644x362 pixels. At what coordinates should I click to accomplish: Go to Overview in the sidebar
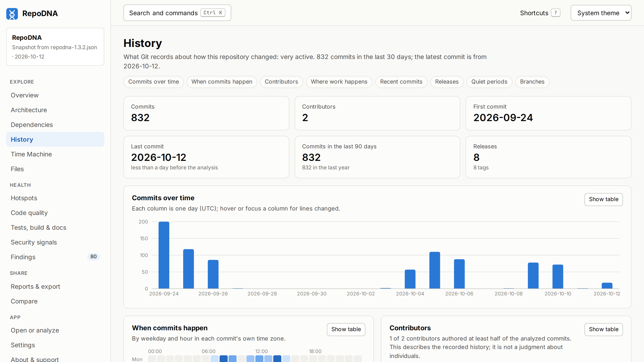click(55, 95)
